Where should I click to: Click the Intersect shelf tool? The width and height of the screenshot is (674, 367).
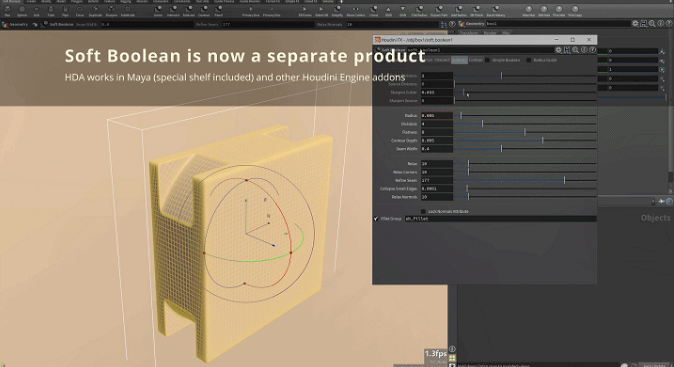(x=173, y=11)
